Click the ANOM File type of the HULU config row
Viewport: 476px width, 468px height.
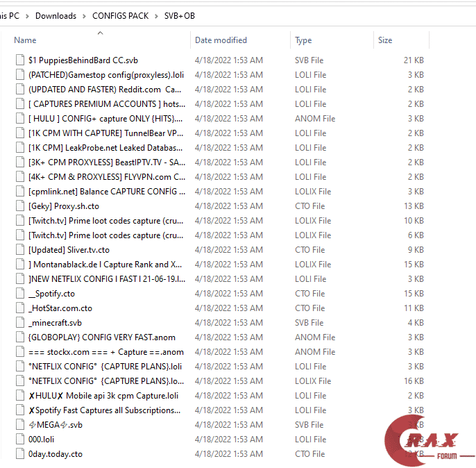point(315,119)
